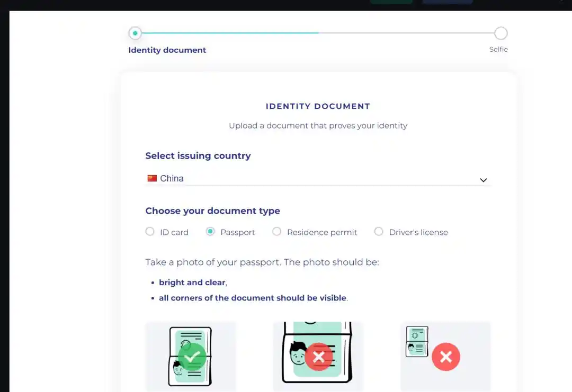The height and width of the screenshot is (392, 572).
Task: Select the Residence permit radio button
Action: click(x=276, y=232)
